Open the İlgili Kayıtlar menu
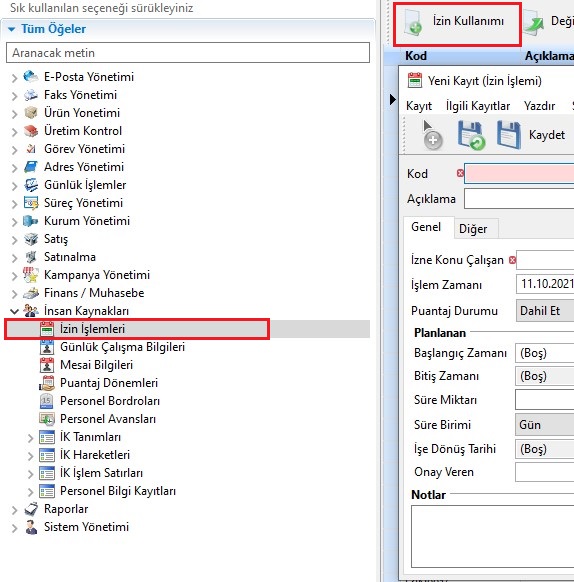This screenshot has height=582, width=574. point(478,106)
